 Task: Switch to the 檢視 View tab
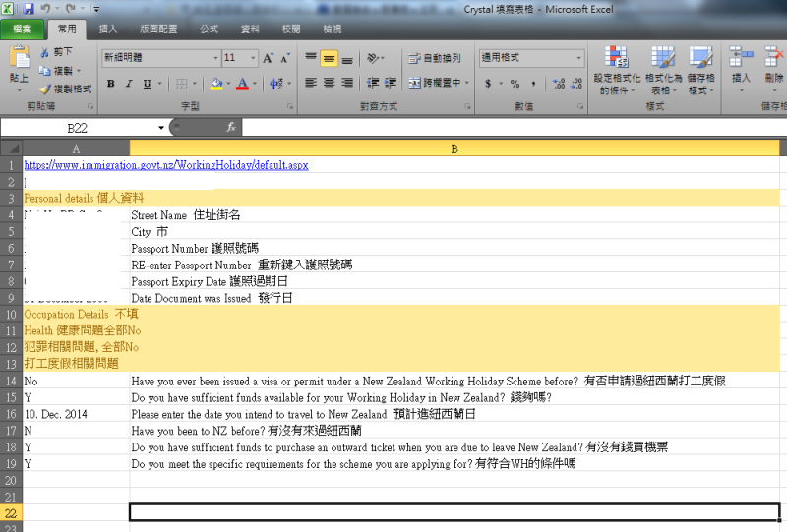tap(333, 30)
